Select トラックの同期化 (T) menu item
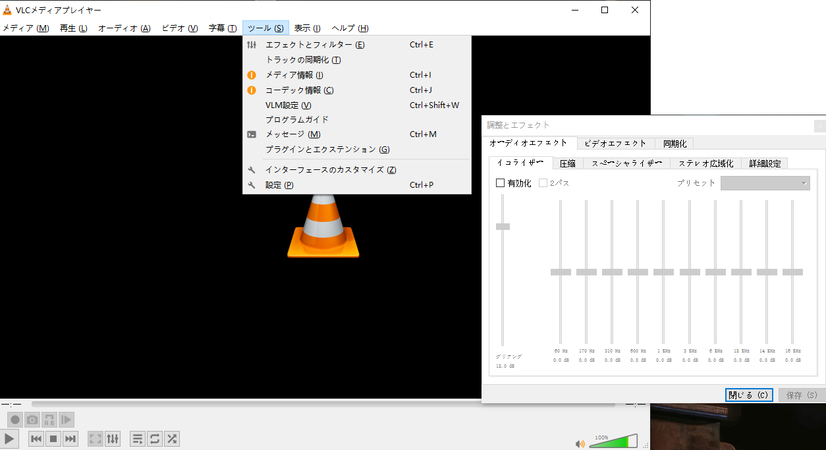The width and height of the screenshot is (826, 450). (357, 60)
